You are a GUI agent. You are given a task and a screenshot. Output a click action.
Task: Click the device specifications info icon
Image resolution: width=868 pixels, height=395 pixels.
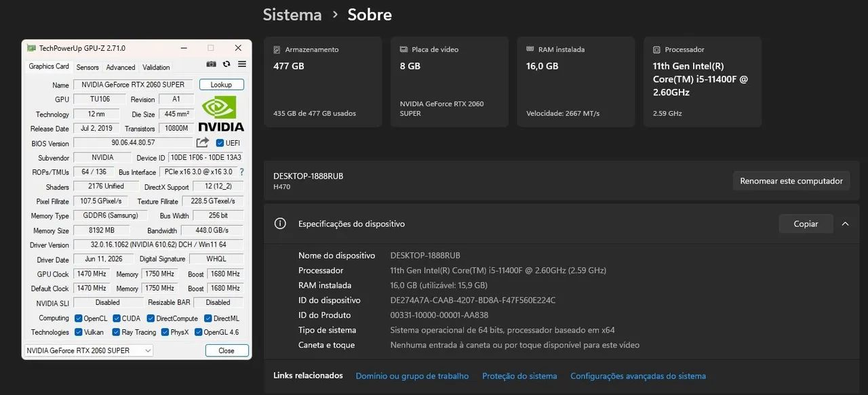[x=279, y=224]
